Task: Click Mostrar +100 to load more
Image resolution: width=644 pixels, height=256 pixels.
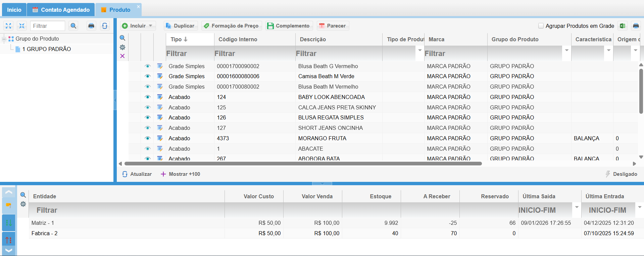Action: click(x=181, y=174)
